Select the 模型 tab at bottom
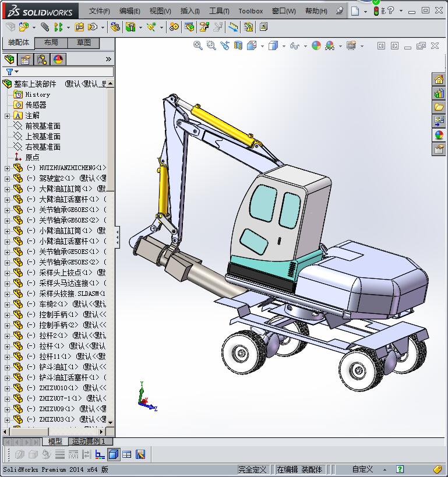448x477 pixels. 55,441
